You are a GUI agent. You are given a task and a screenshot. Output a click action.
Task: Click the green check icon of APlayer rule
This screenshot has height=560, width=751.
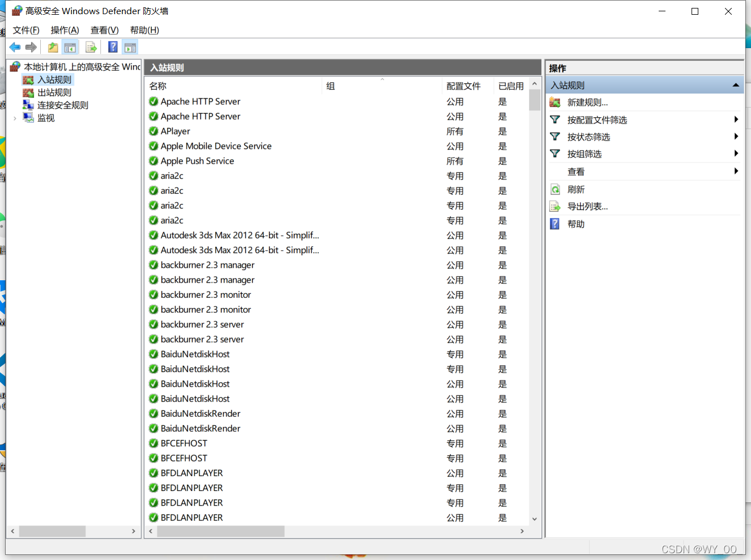[153, 131]
